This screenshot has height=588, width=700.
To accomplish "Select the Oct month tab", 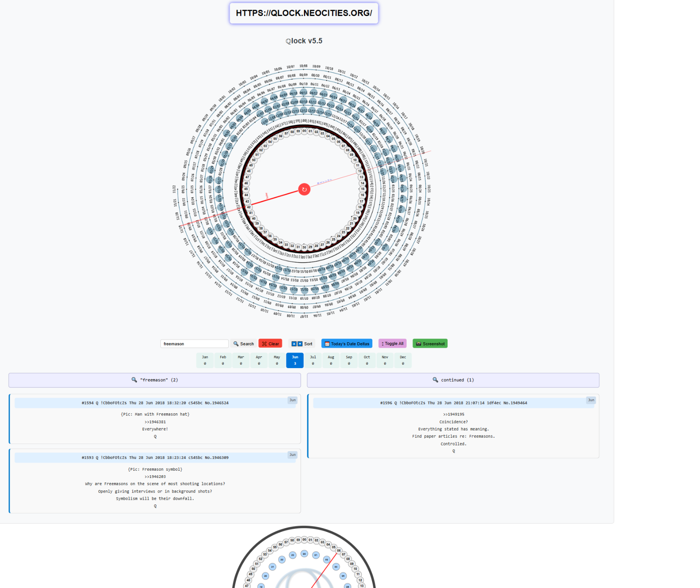I will (x=367, y=360).
